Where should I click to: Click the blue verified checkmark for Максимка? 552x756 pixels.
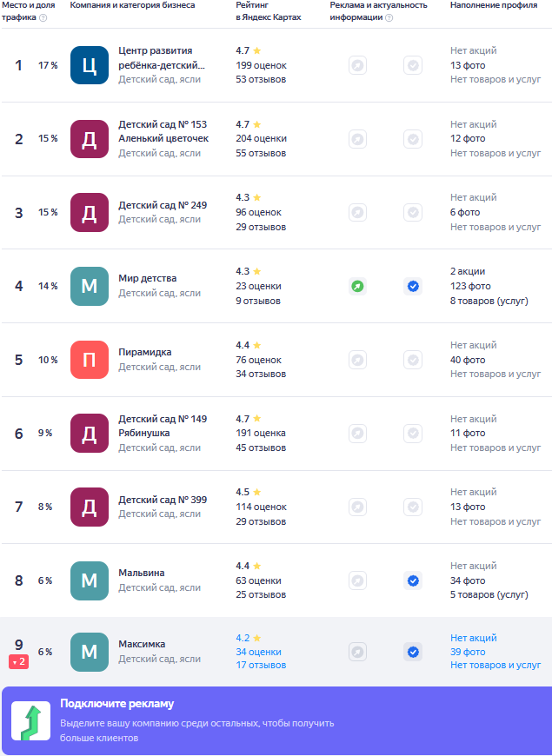(413, 652)
